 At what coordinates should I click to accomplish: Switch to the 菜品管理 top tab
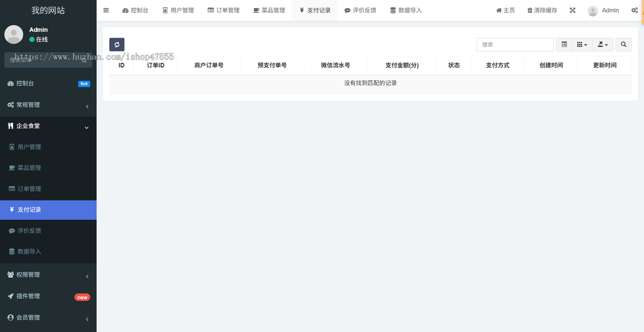coord(269,10)
